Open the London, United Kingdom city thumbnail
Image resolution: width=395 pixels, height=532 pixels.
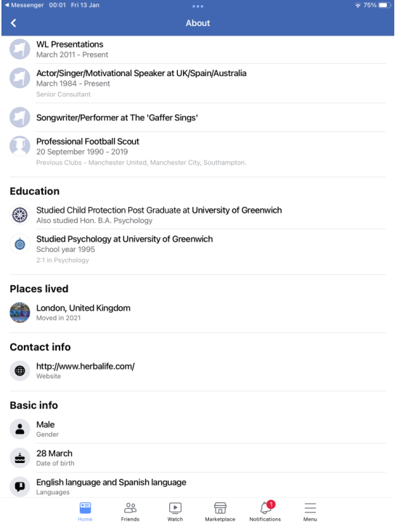(20, 313)
